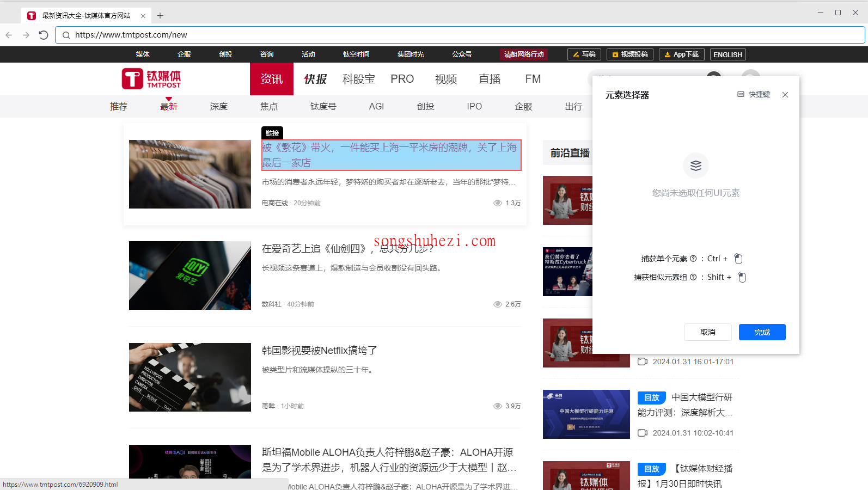
Task: Open 企服 in the top black bar
Action: point(184,54)
